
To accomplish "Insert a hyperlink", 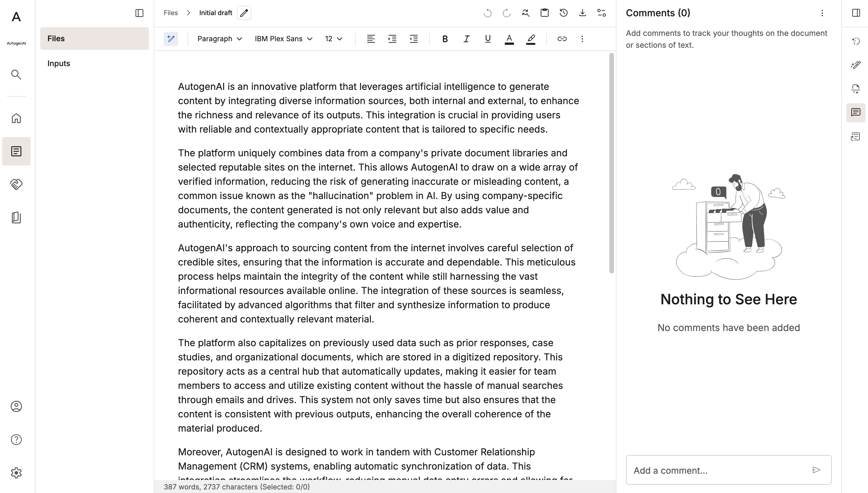I will point(562,39).
